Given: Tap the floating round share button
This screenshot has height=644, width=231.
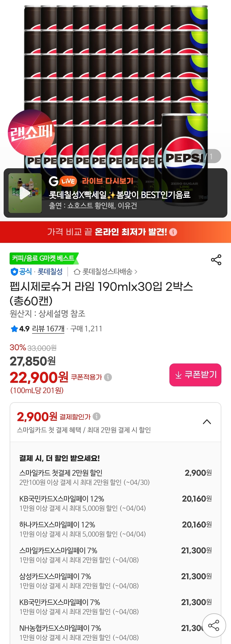Looking at the screenshot, I should (x=214, y=625).
